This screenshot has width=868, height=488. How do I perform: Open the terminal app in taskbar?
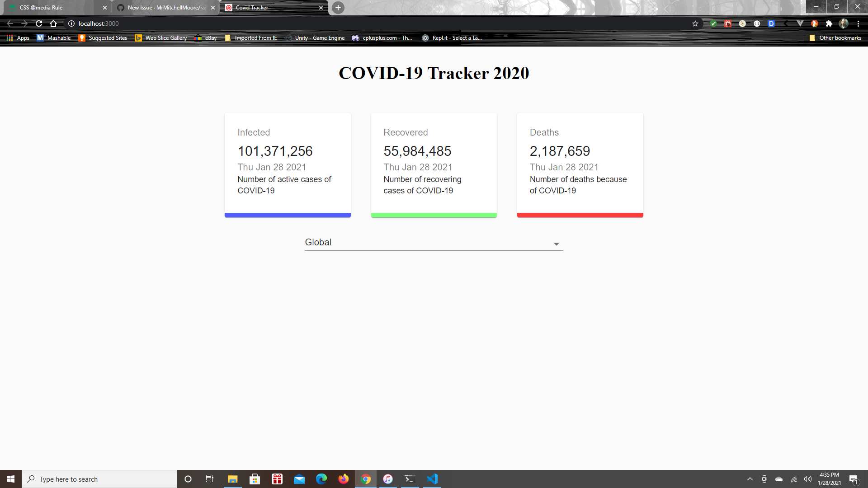tap(410, 479)
